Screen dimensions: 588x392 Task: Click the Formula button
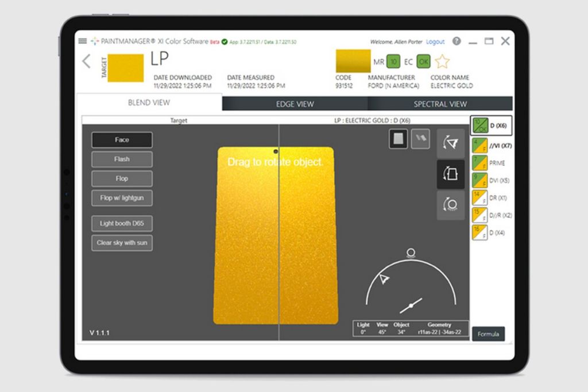coord(488,334)
